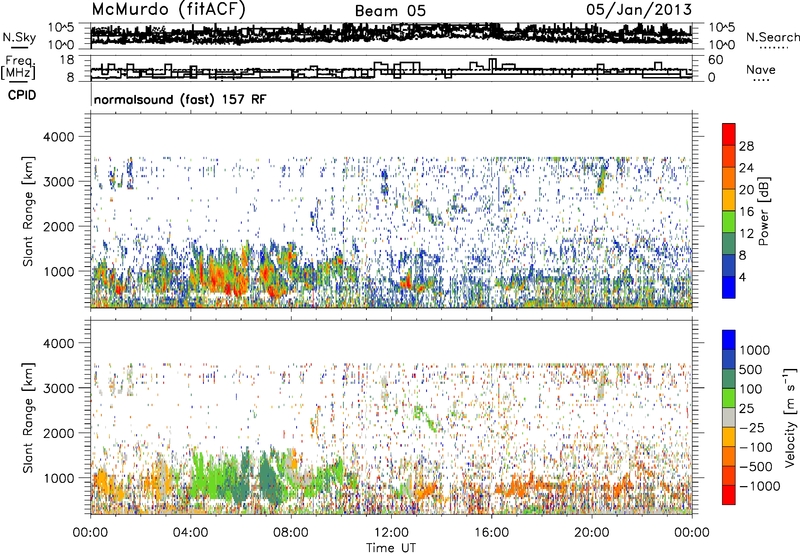Pick the light green Power colorbar segment near 12
This screenshot has height=554, width=800.
[729, 222]
